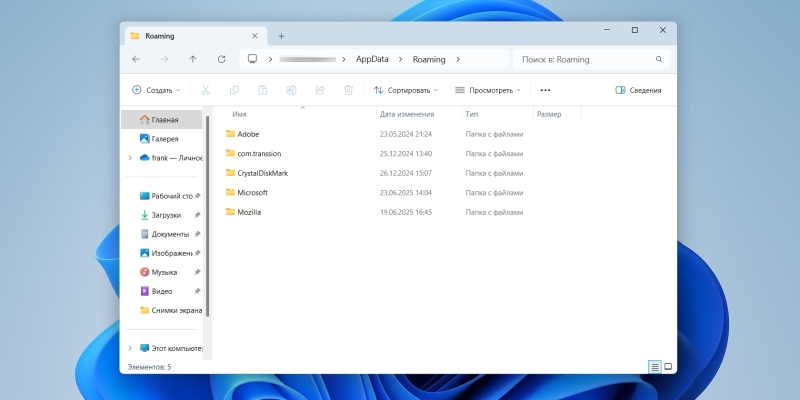Switch to details list view icon

click(x=655, y=367)
